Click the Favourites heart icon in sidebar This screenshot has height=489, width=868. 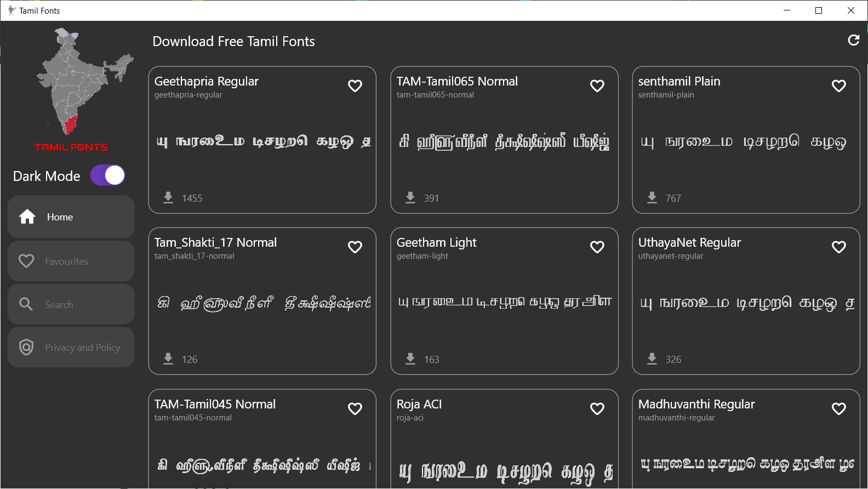pos(26,261)
